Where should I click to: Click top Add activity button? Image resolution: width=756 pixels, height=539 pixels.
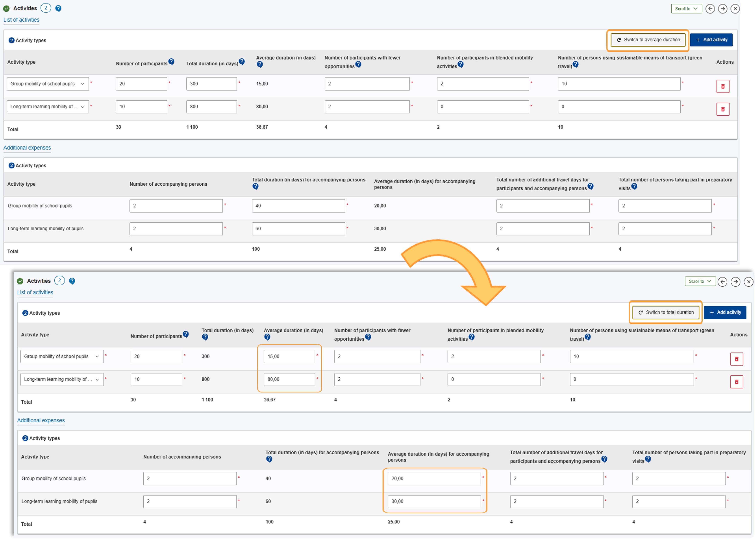pyautogui.click(x=711, y=40)
